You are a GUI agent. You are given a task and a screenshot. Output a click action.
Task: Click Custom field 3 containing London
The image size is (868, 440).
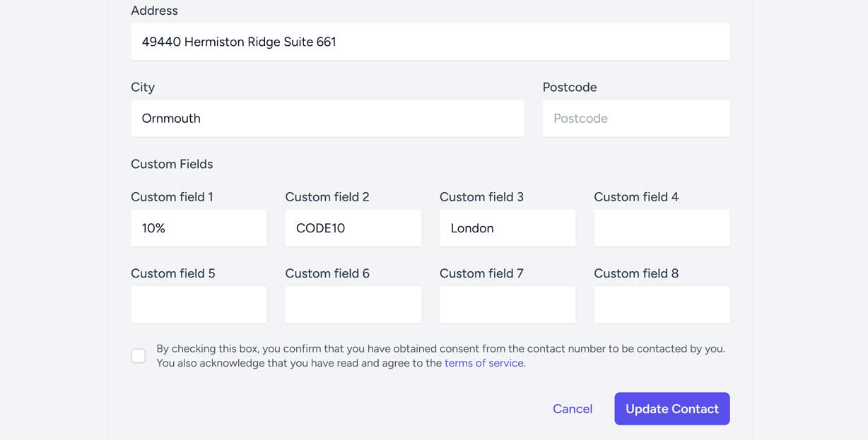click(507, 228)
